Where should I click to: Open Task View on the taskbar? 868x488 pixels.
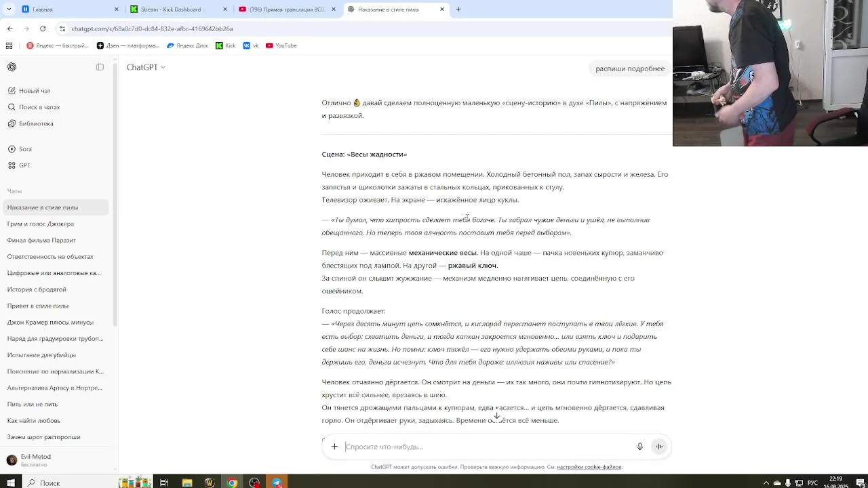click(x=163, y=483)
